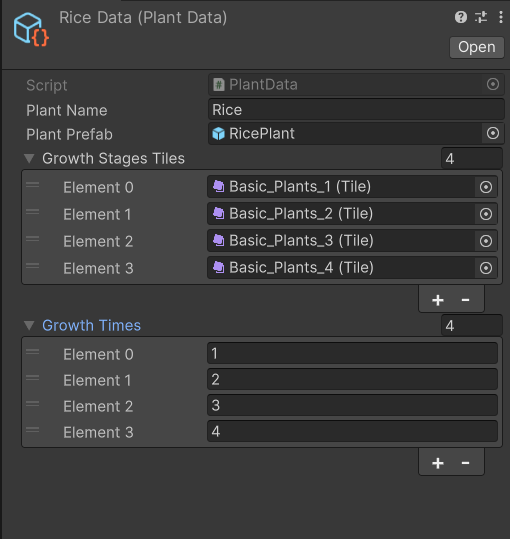Click the tile icon of Basic_Plants_2
The height and width of the screenshot is (539, 510).
[219, 213]
